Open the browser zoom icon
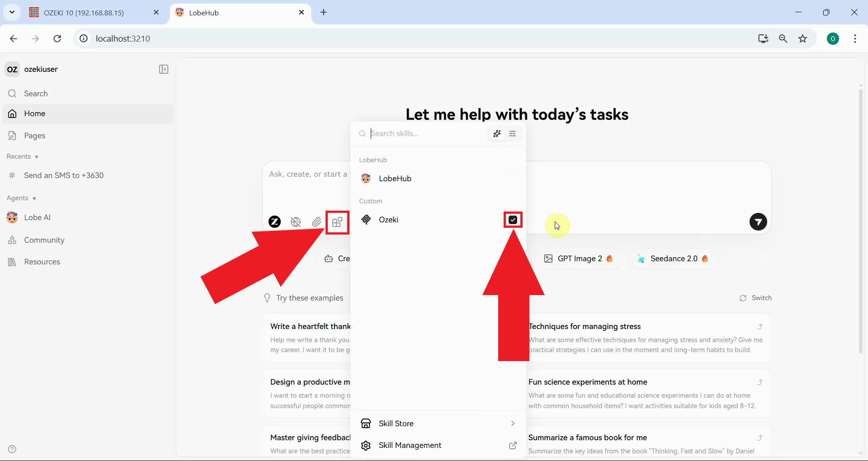This screenshot has width=868, height=461. [783, 38]
